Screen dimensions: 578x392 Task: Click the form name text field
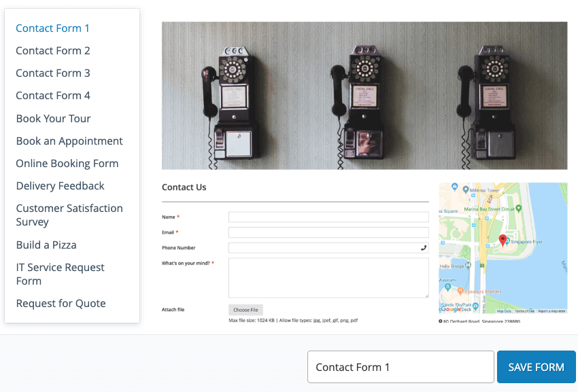400,367
